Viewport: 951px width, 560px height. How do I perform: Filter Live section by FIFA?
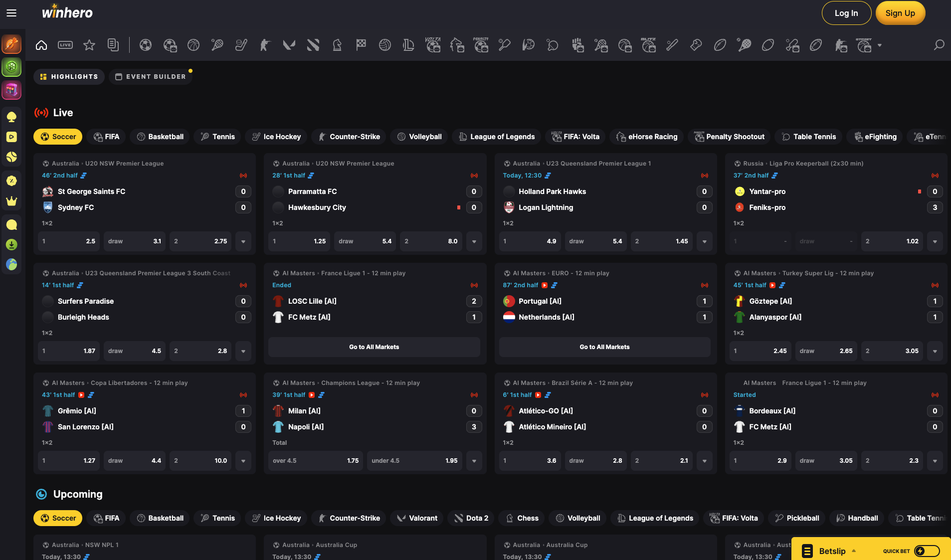pos(106,137)
